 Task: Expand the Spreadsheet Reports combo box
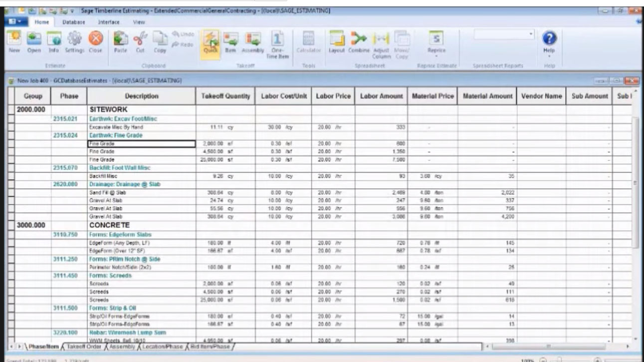pyautogui.click(x=532, y=34)
